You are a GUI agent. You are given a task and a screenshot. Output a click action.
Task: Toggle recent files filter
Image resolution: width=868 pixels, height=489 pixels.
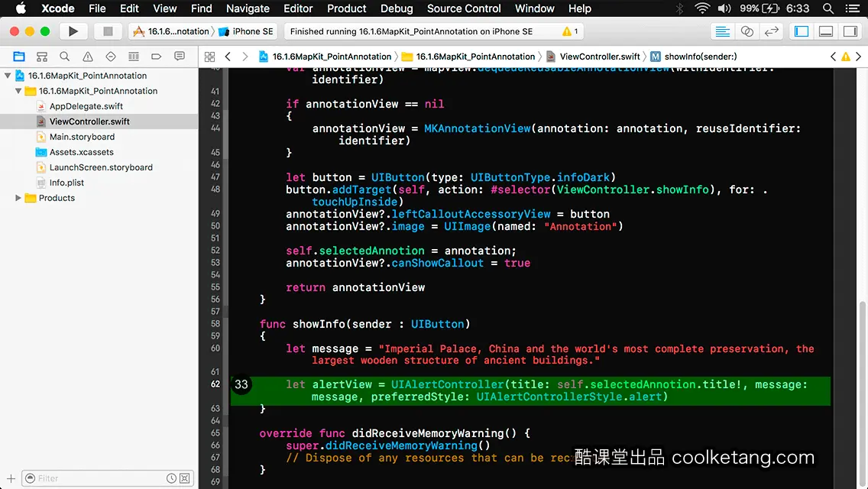[172, 478]
